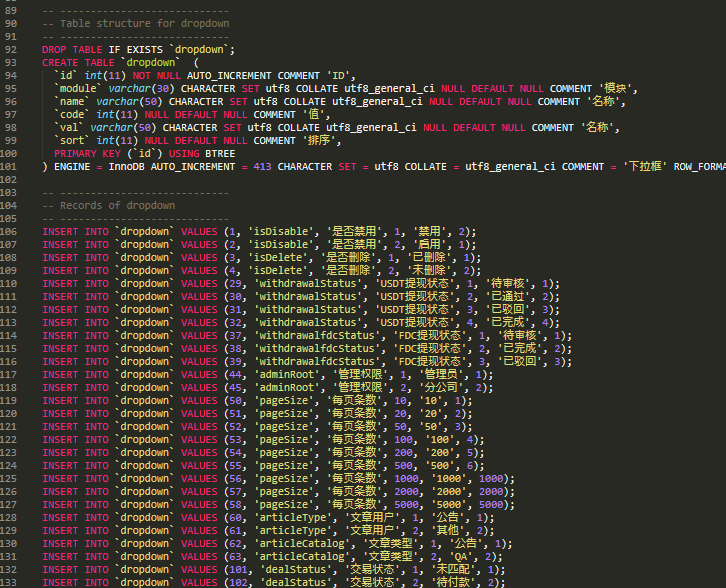This screenshot has width=726, height=588.
Task: Click '已完成' value on line 113
Action: tap(510, 322)
